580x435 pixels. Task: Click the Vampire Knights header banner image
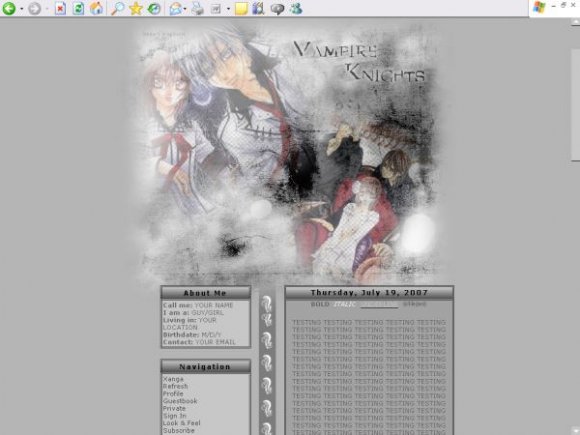point(290,154)
